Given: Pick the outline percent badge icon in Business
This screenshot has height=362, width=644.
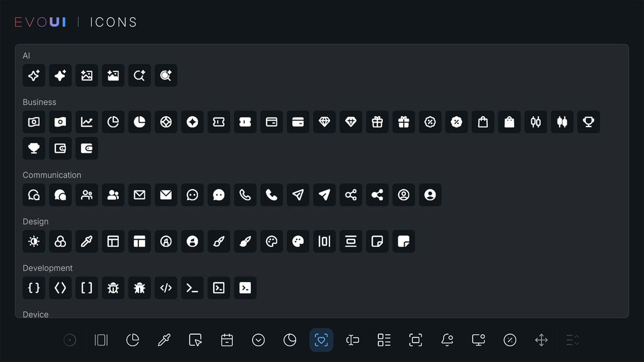Looking at the screenshot, I should pyautogui.click(x=430, y=122).
